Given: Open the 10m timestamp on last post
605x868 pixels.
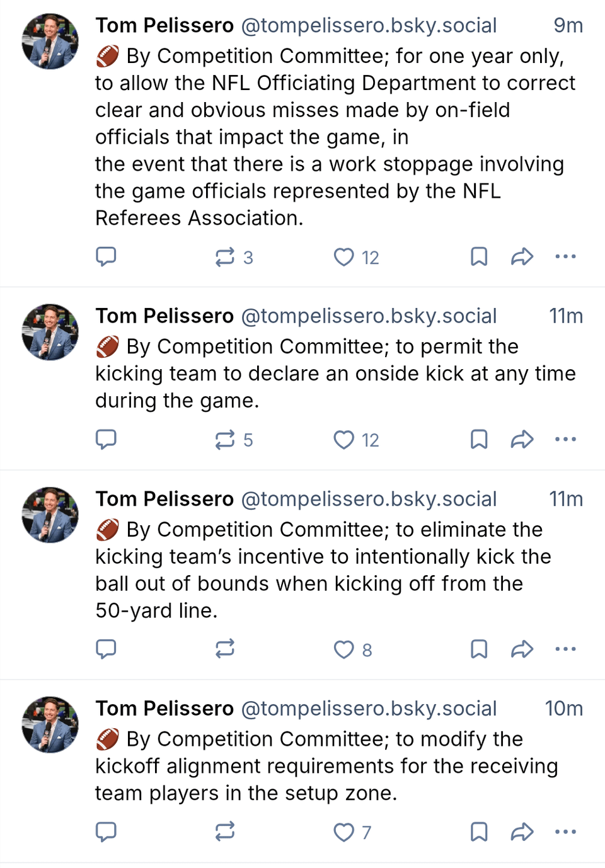Looking at the screenshot, I should tap(563, 709).
